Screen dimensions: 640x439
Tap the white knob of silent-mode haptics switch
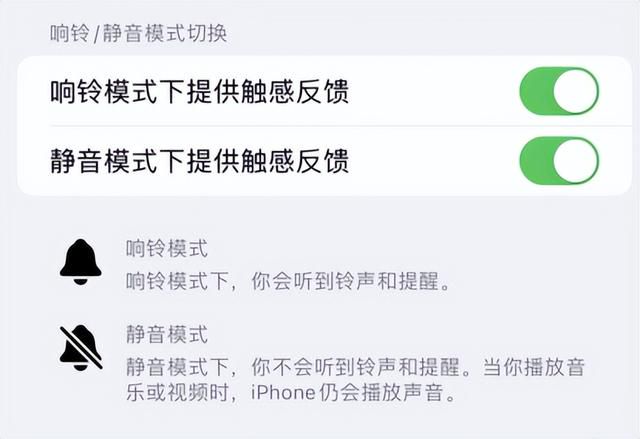(x=576, y=161)
